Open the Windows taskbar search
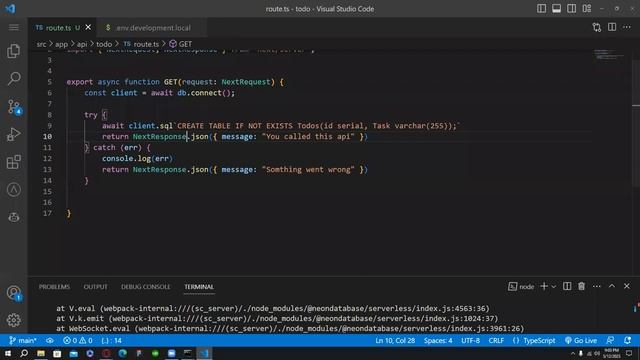 coord(24,353)
